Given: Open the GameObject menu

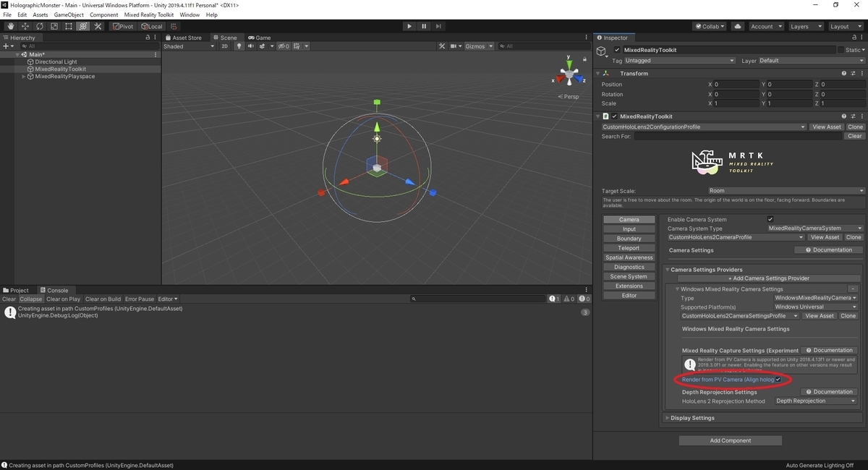Looking at the screenshot, I should tap(69, 14).
